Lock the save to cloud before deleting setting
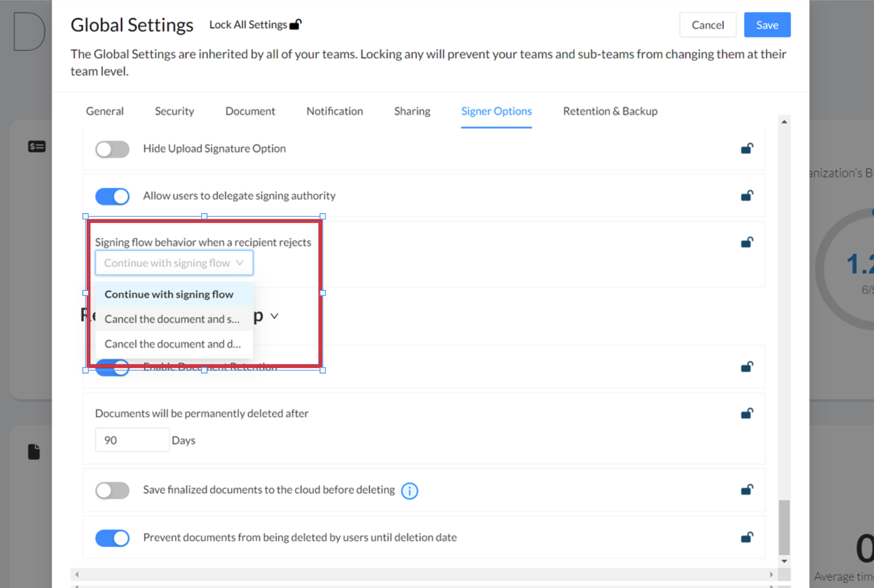The height and width of the screenshot is (588, 874). pos(746,490)
